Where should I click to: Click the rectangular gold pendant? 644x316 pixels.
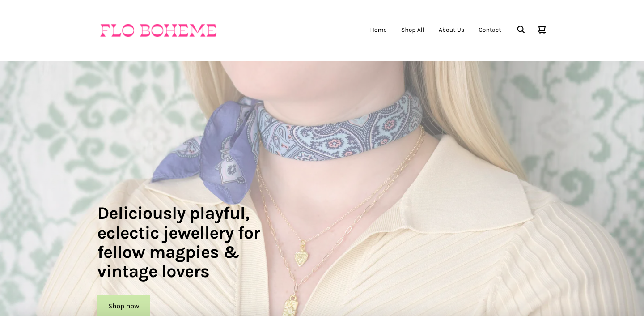pos(291,307)
